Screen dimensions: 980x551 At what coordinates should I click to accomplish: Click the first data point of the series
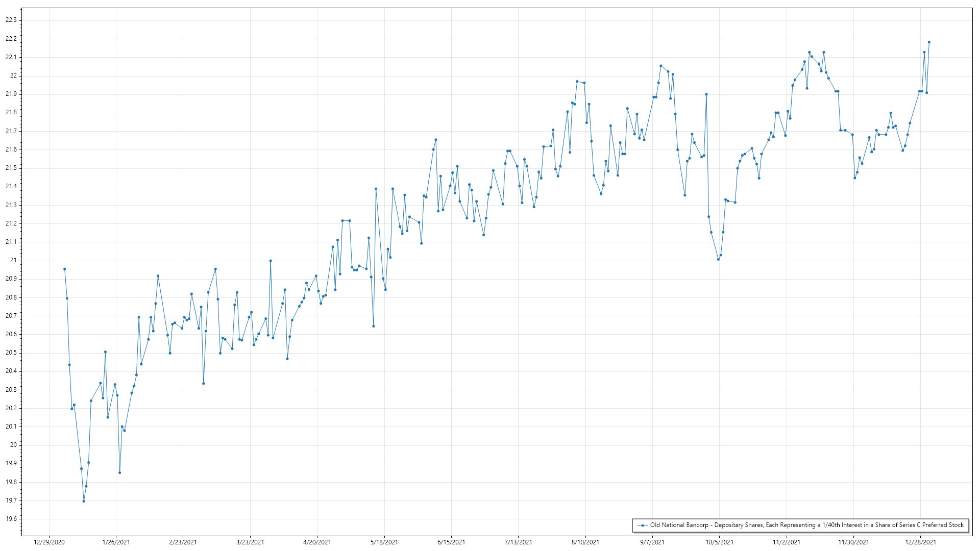(x=64, y=269)
